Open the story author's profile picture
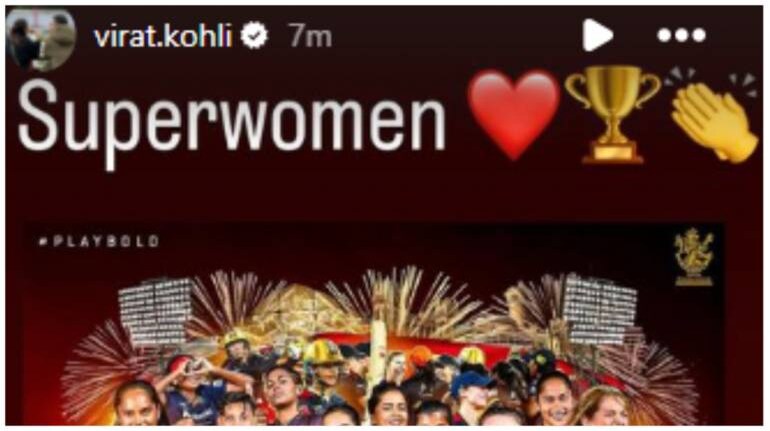The width and height of the screenshot is (770, 431). click(x=41, y=39)
